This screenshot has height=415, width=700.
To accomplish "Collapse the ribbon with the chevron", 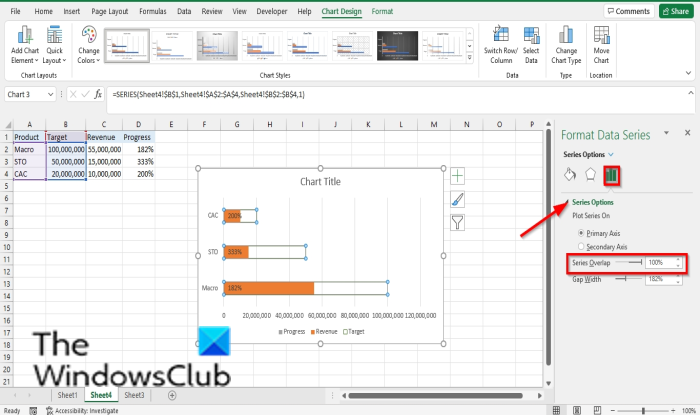I will (688, 73).
